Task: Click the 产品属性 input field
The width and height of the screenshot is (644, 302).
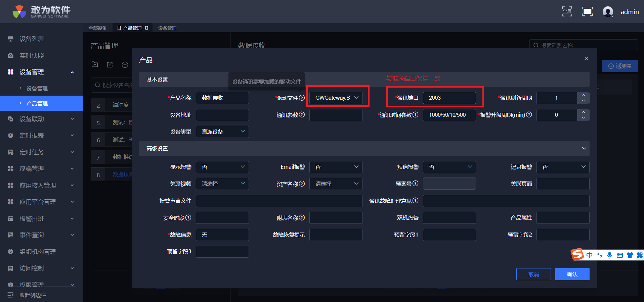Action: click(x=563, y=218)
